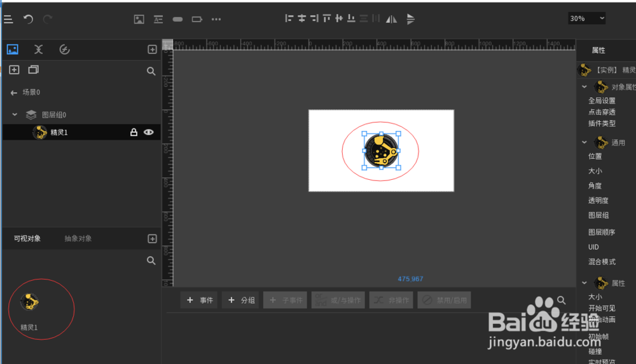Click the UID property label
636x364 pixels.
tap(593, 247)
